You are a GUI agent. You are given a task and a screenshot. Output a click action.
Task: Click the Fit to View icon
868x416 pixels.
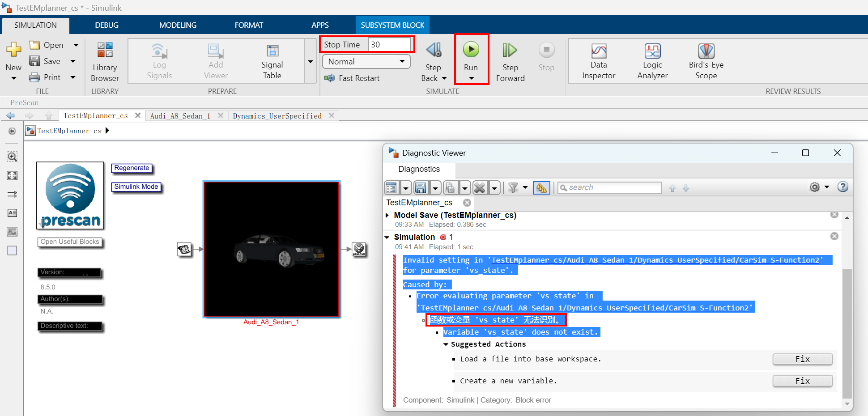click(12, 176)
